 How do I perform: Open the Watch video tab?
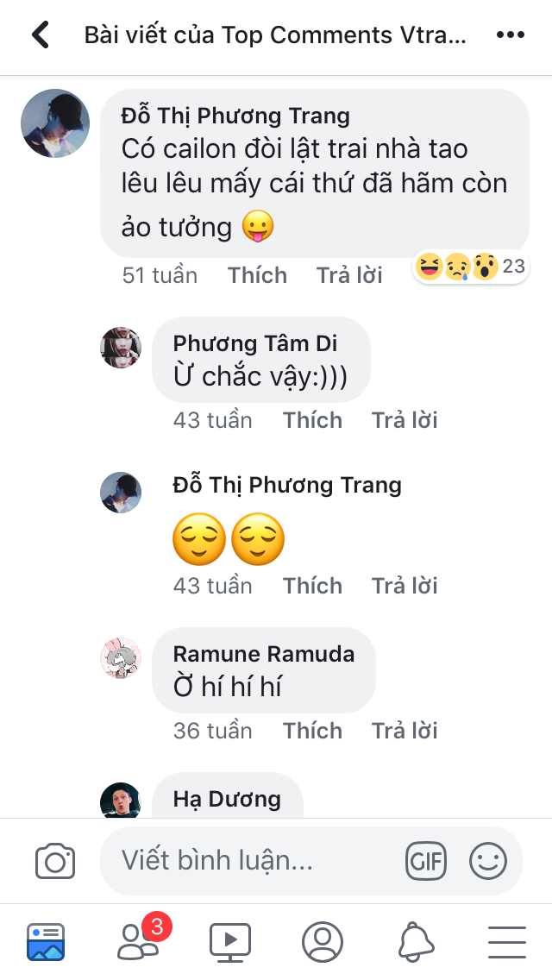click(230, 941)
